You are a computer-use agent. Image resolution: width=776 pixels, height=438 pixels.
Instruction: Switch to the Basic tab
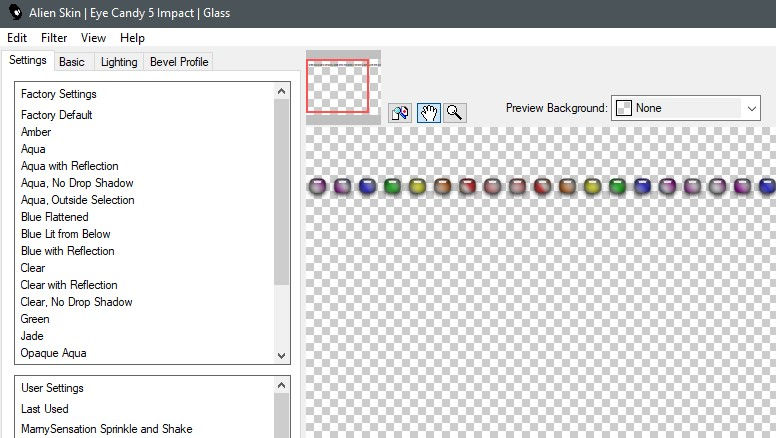pyautogui.click(x=72, y=62)
